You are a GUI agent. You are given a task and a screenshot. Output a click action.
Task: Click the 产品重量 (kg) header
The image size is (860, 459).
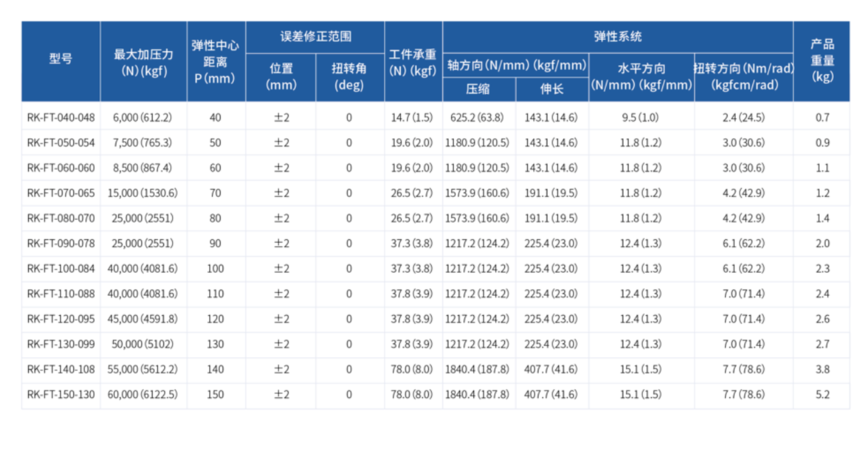point(822,59)
